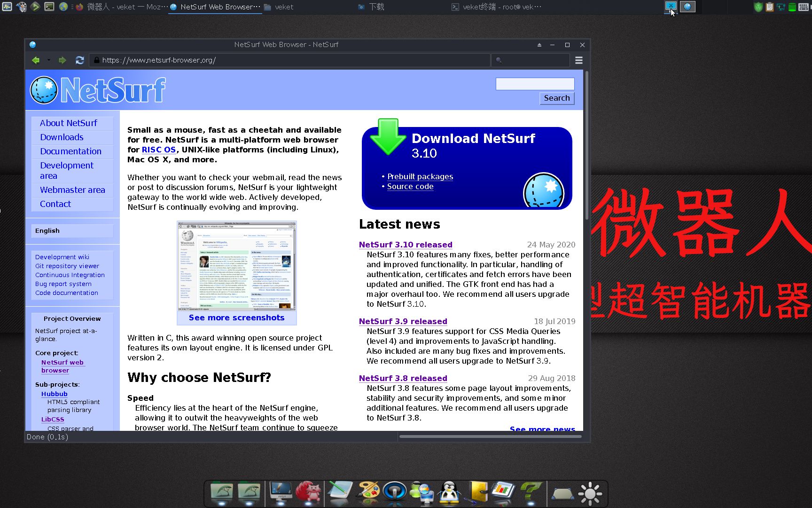Image resolution: width=812 pixels, height=508 pixels.
Task: Click the horizontal scrollbar at window bottom
Action: click(491, 437)
